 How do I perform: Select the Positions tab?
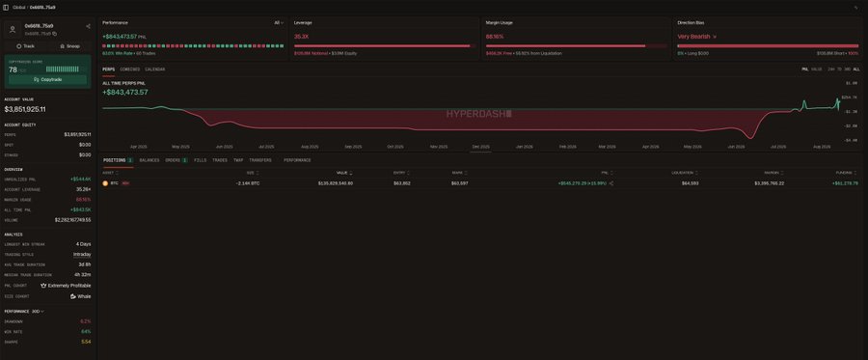(x=118, y=160)
